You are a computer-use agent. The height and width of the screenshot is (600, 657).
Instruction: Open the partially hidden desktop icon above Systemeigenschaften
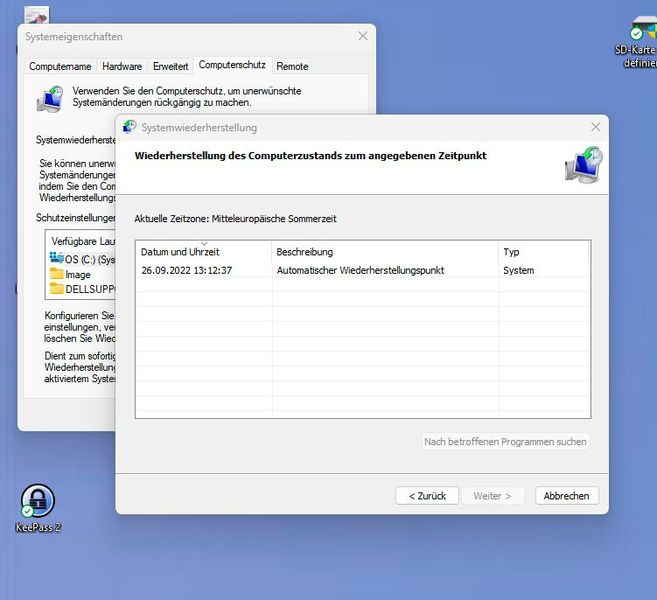click(x=37, y=15)
